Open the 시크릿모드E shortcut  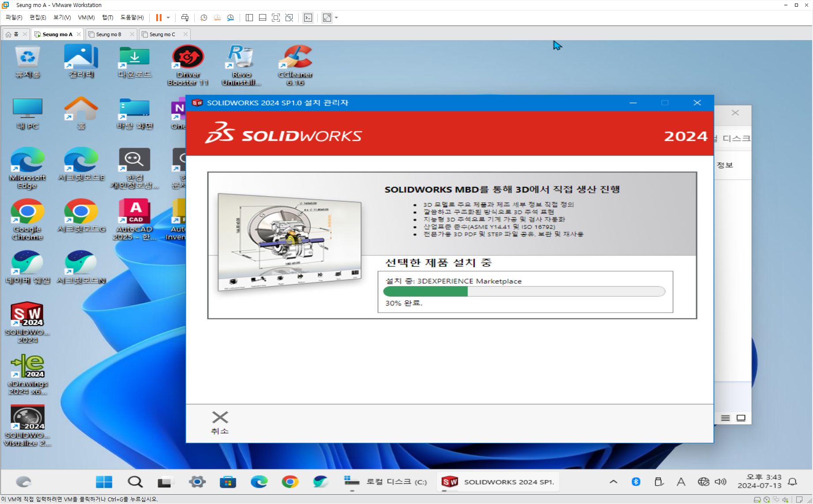tap(81, 164)
